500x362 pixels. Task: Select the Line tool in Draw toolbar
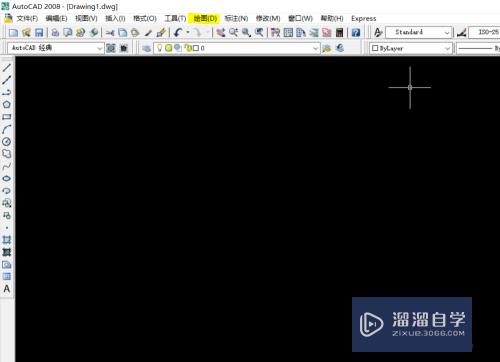7,68
